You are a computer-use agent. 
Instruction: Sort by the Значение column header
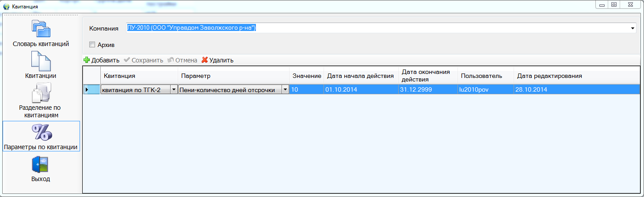(306, 76)
